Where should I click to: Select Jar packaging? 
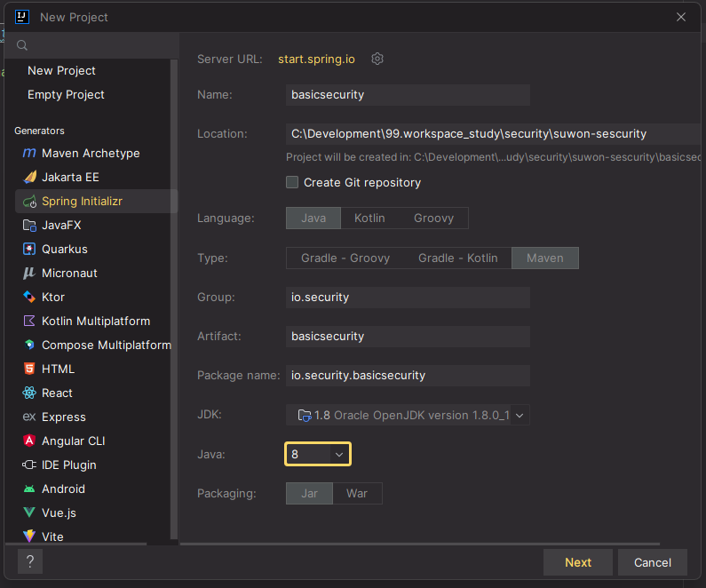[309, 494]
